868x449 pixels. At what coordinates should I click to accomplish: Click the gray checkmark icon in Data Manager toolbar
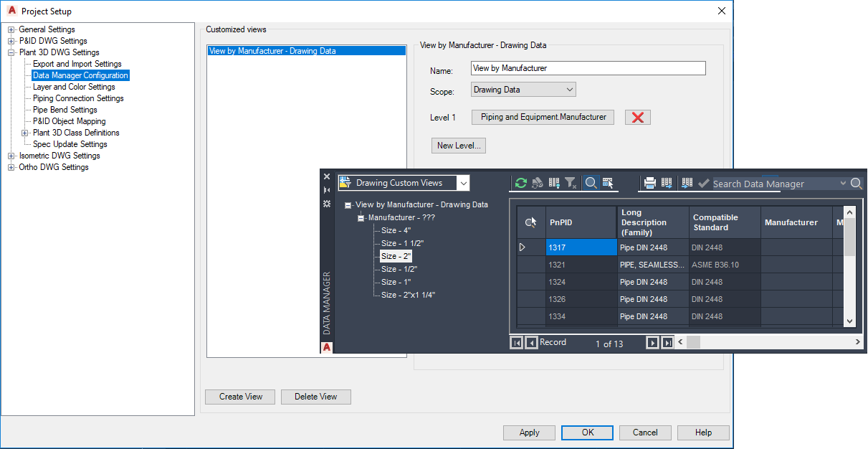point(703,184)
